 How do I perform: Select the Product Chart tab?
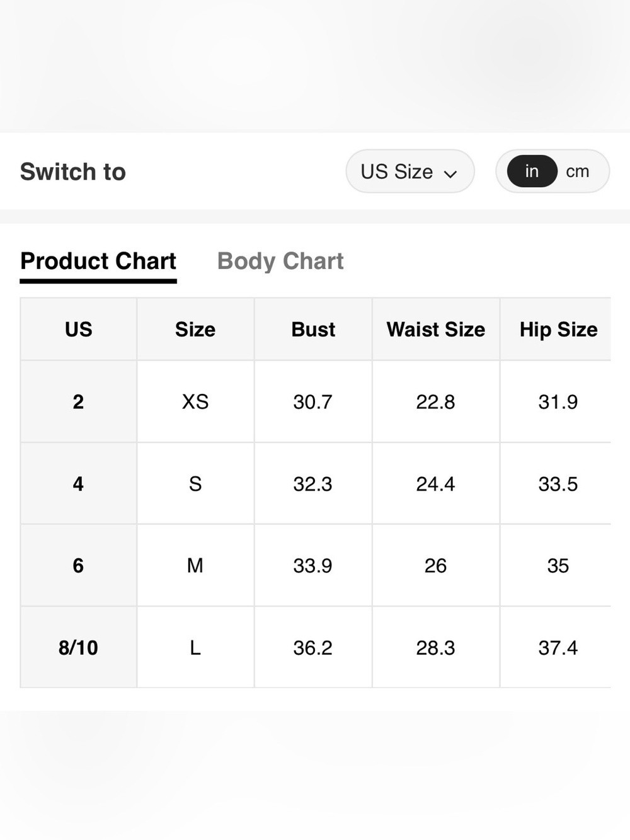(x=98, y=262)
